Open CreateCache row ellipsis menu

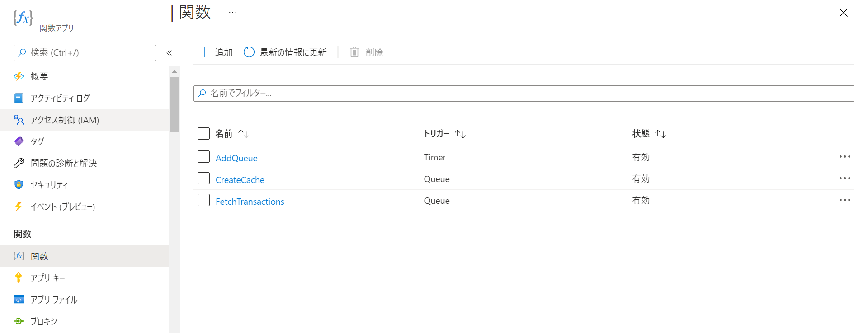pos(844,178)
